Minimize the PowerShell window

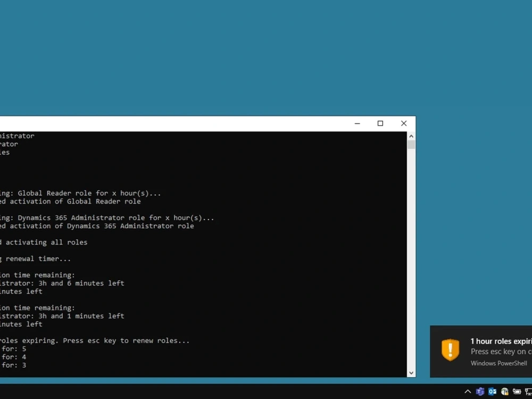(x=358, y=123)
